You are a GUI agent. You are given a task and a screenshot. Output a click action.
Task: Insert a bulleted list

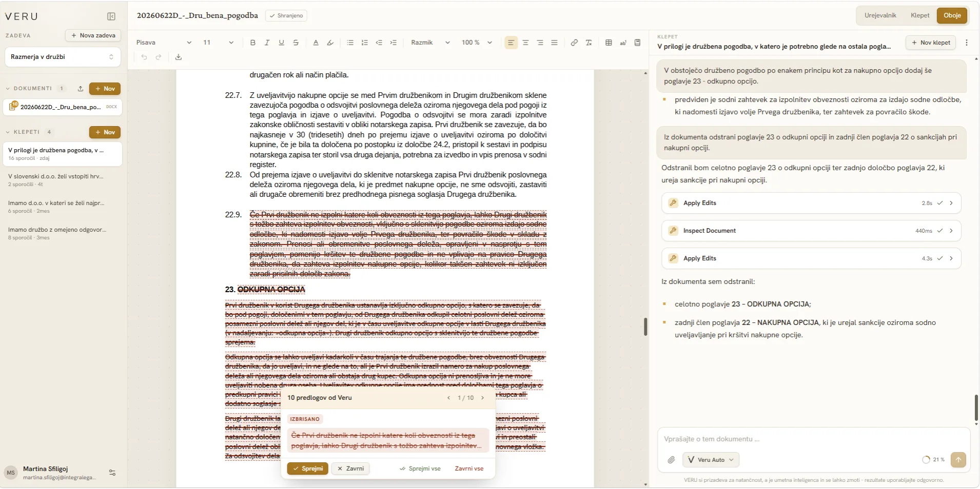(x=350, y=43)
